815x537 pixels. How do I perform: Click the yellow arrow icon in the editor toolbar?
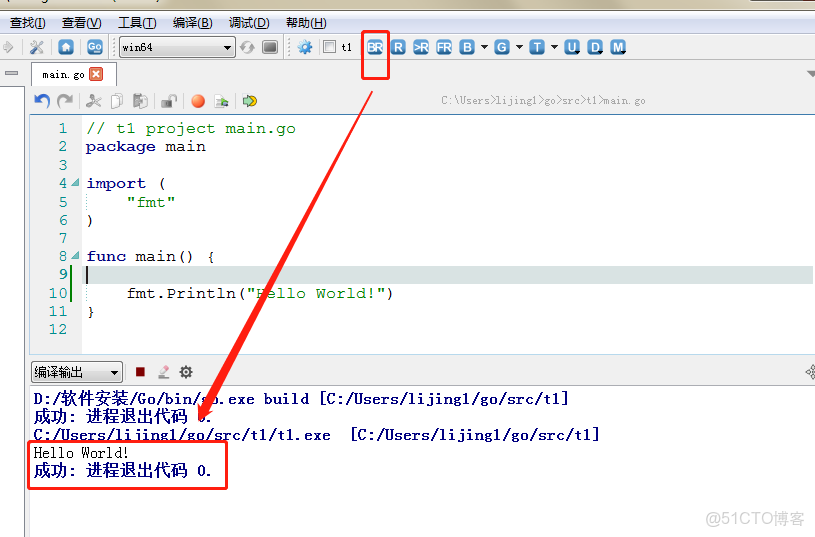[250, 101]
